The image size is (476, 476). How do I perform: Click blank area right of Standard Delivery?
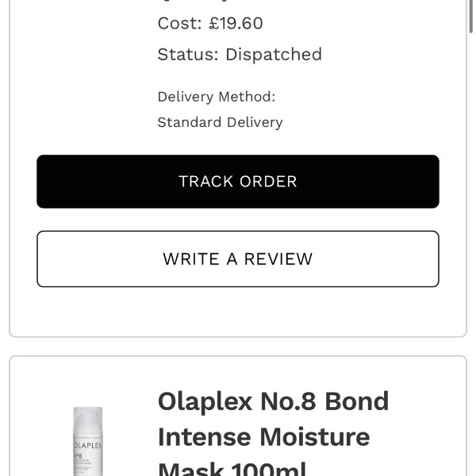coord(365,122)
